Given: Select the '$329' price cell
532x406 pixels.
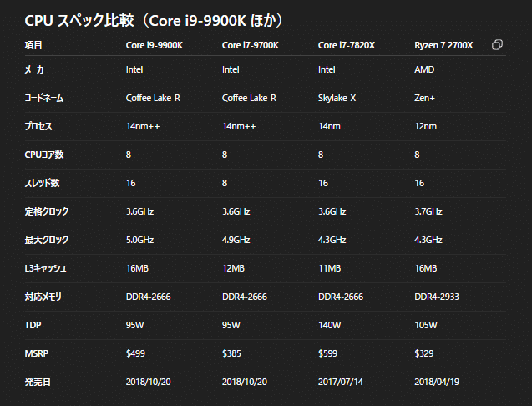Looking at the screenshot, I should [x=424, y=353].
